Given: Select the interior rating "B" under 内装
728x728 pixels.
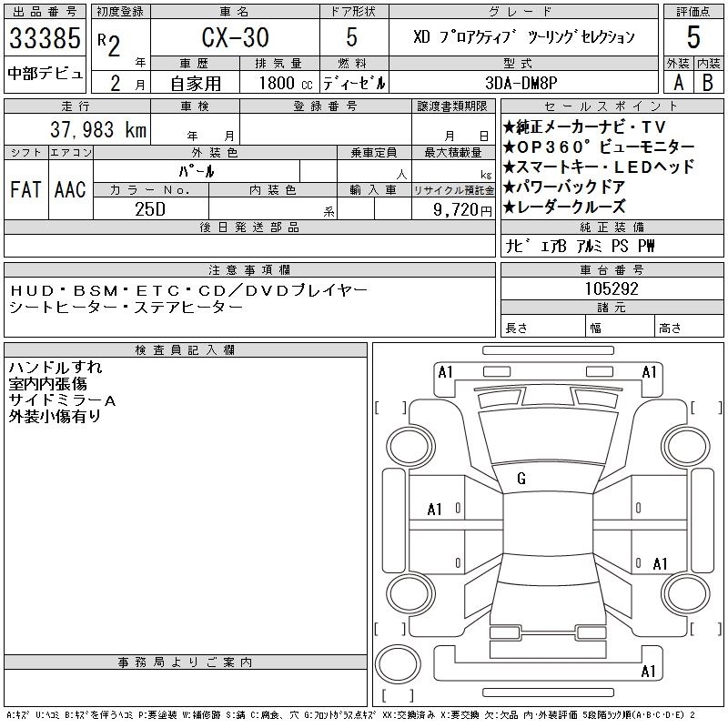Looking at the screenshot, I should pos(708,83).
